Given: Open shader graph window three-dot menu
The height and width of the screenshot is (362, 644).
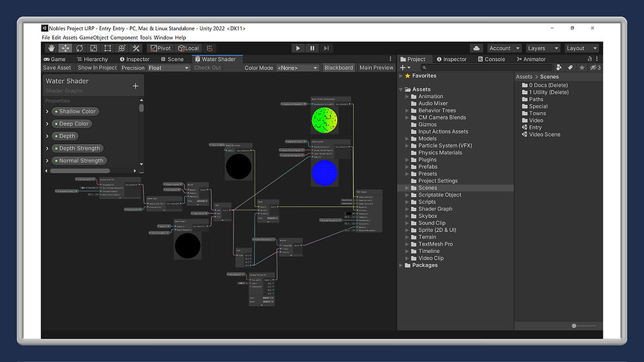Looking at the screenshot, I should [x=390, y=59].
